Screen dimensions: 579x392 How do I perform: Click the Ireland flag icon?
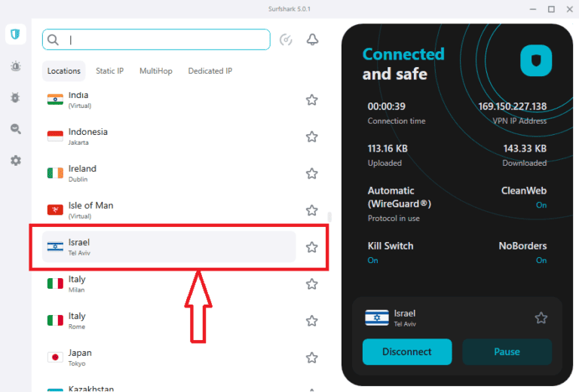click(x=55, y=173)
